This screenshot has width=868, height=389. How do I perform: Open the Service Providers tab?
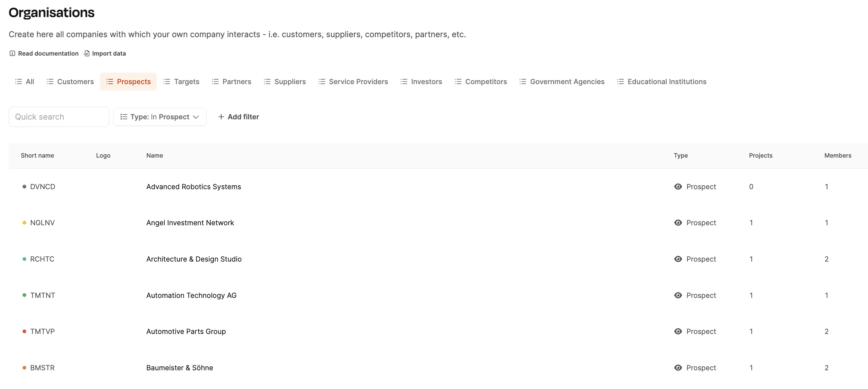point(353,82)
